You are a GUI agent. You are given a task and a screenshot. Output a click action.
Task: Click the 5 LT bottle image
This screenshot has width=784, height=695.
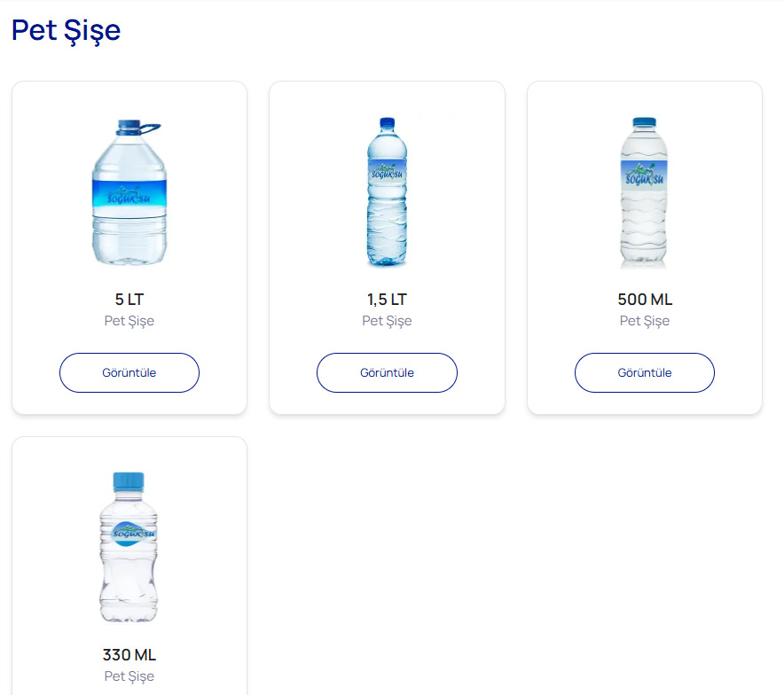pyautogui.click(x=129, y=192)
